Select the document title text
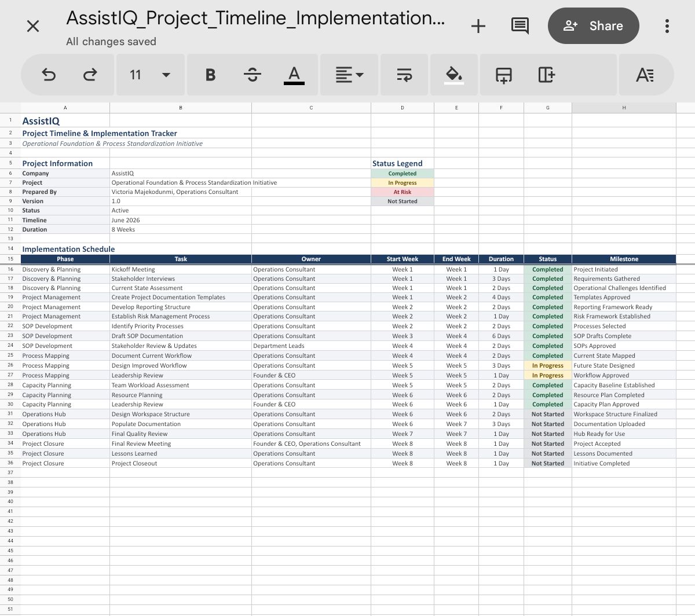Screen dimensions: 695x616 click(255, 18)
